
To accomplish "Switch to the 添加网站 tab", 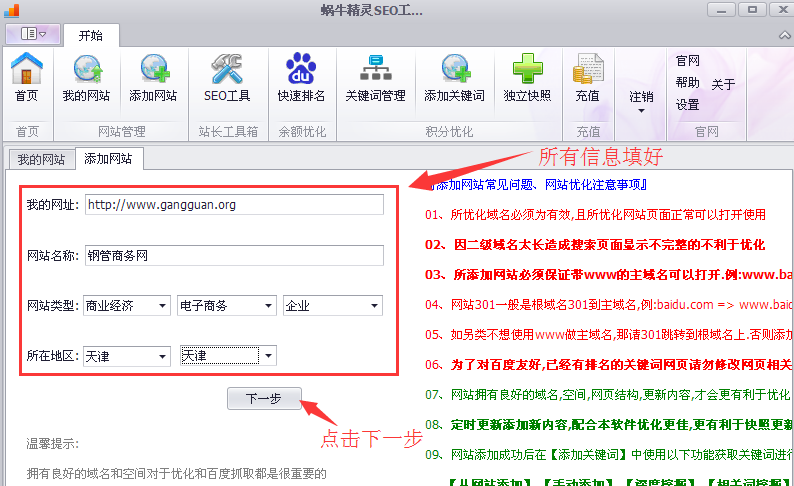I will (x=108, y=158).
